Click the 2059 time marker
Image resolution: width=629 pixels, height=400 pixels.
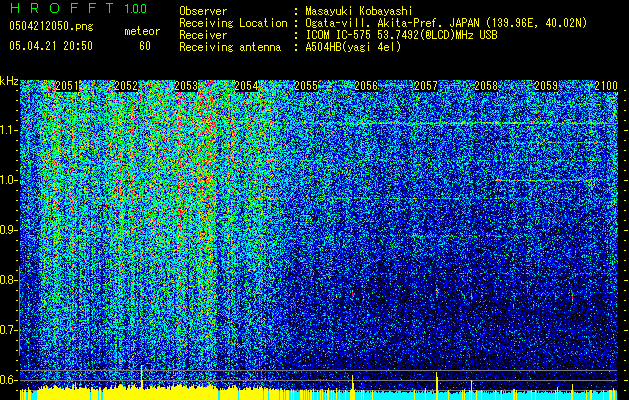coord(546,86)
